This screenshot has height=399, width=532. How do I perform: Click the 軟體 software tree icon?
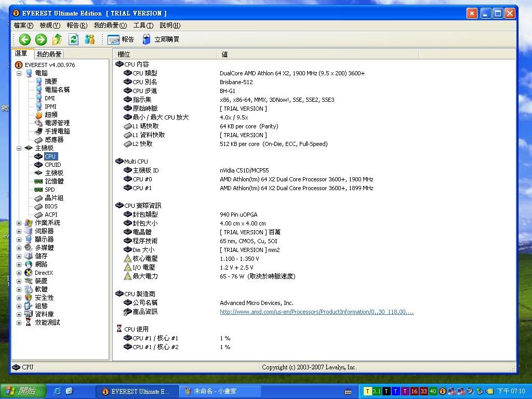pyautogui.click(x=29, y=289)
